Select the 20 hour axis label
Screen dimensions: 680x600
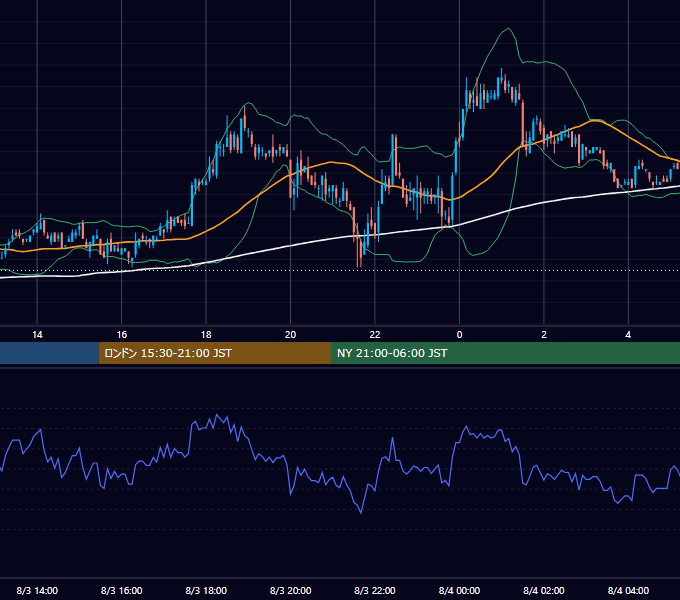click(291, 335)
